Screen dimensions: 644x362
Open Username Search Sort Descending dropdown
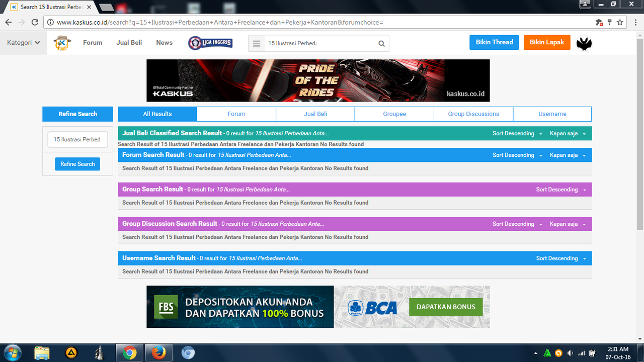click(561, 258)
